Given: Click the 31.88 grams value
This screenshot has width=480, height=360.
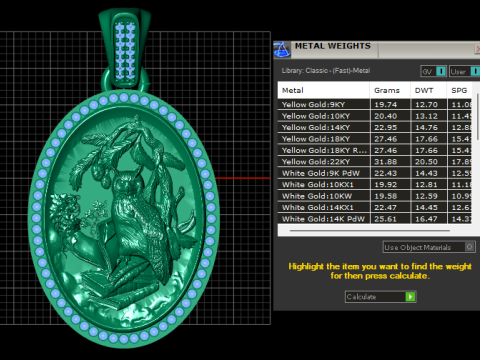Looking at the screenshot, I should tap(386, 162).
